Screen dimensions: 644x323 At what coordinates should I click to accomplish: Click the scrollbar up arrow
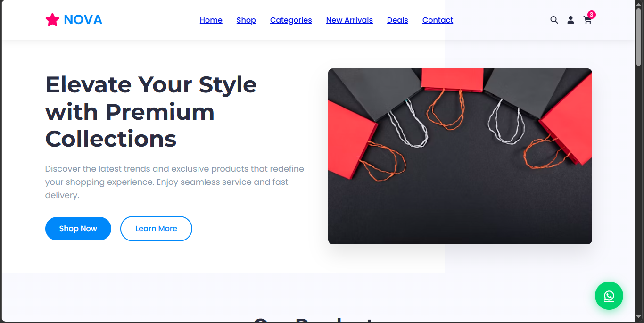click(639, 4)
